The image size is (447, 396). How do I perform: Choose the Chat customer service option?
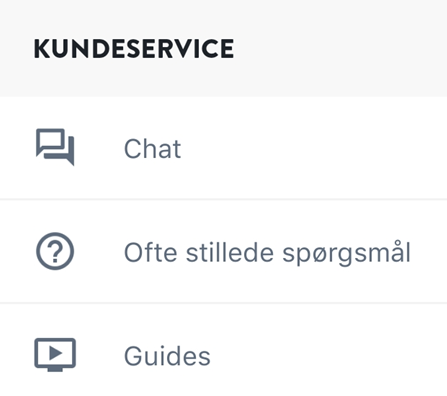click(x=223, y=148)
